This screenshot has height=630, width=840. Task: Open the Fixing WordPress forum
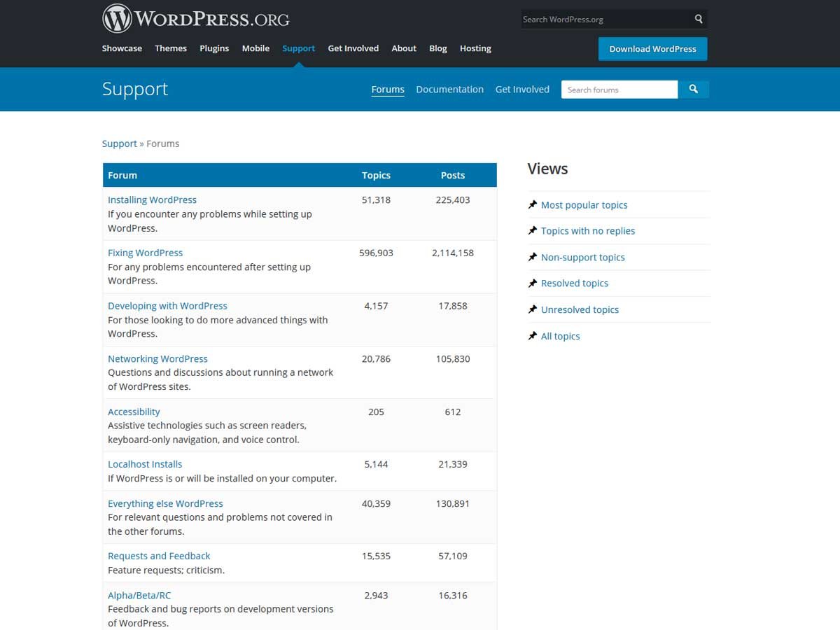click(145, 253)
